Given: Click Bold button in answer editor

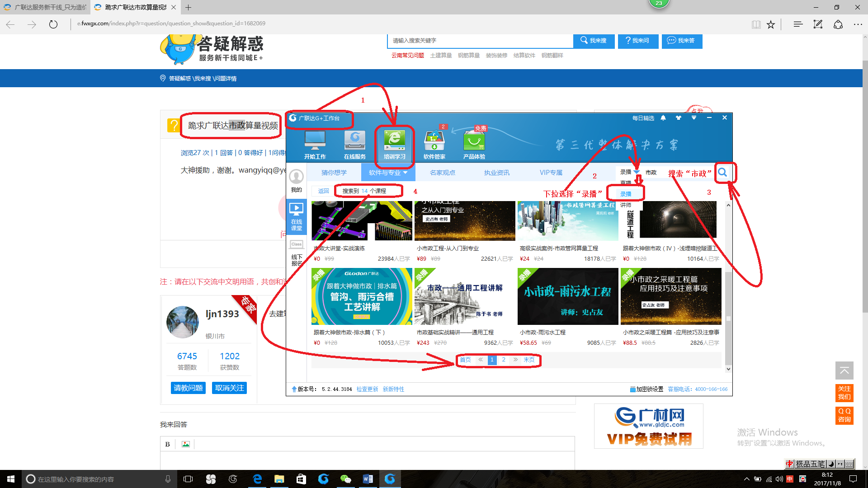Looking at the screenshot, I should 167,444.
